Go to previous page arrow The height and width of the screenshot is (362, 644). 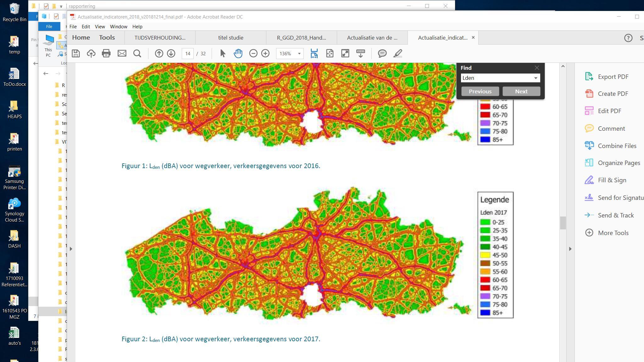[159, 53]
